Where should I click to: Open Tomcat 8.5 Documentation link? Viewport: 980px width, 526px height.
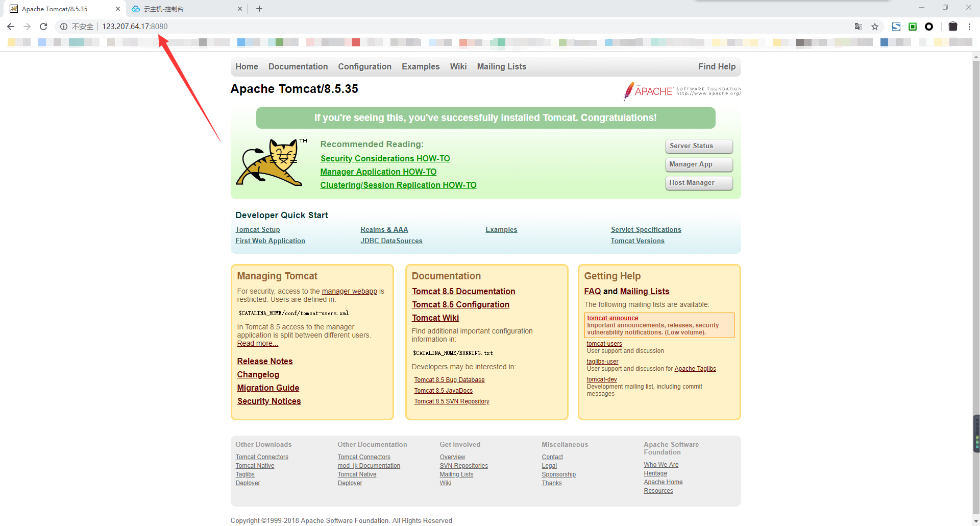tap(463, 292)
